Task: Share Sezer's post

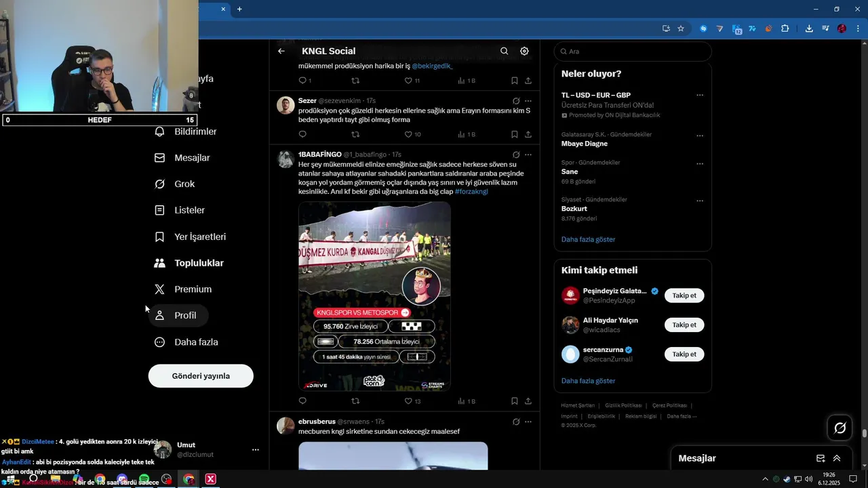Action: coord(528,134)
